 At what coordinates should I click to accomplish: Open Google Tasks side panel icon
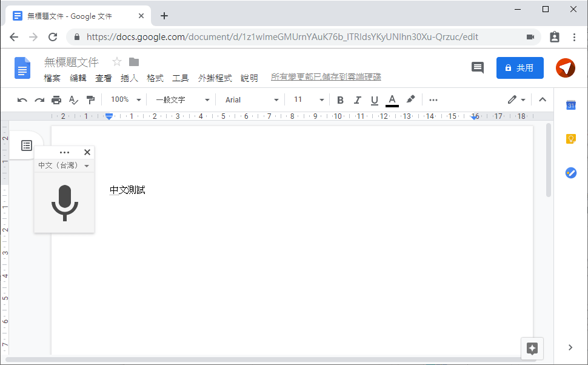coord(571,173)
